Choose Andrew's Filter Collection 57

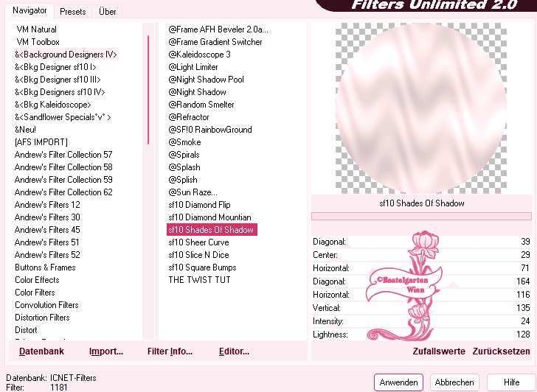63,155
